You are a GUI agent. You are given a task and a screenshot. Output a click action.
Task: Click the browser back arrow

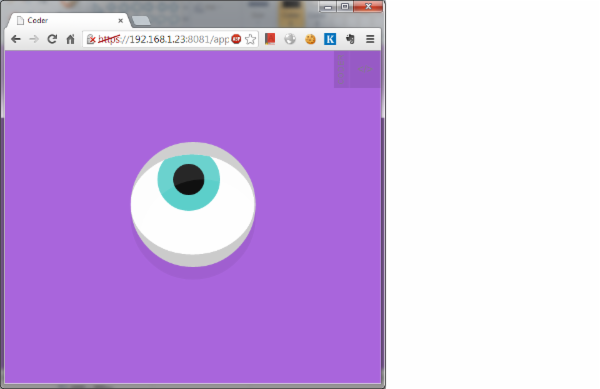pos(16,39)
